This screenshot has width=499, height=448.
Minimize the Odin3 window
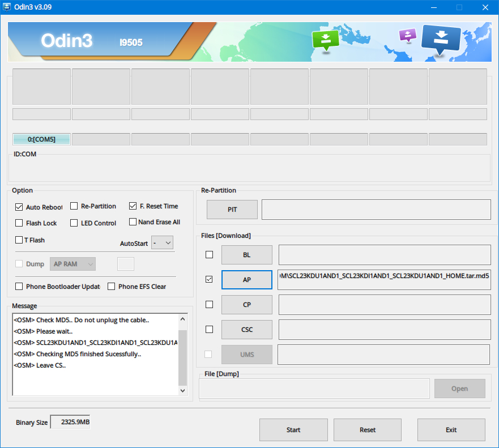click(434, 7)
